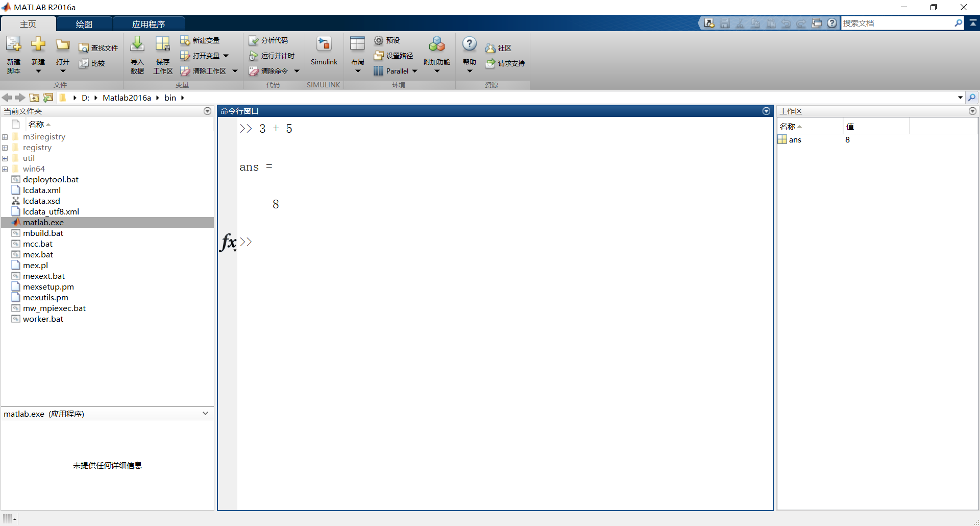The image size is (980, 526).
Task: Open the Layout (布局) icon
Action: (357, 44)
